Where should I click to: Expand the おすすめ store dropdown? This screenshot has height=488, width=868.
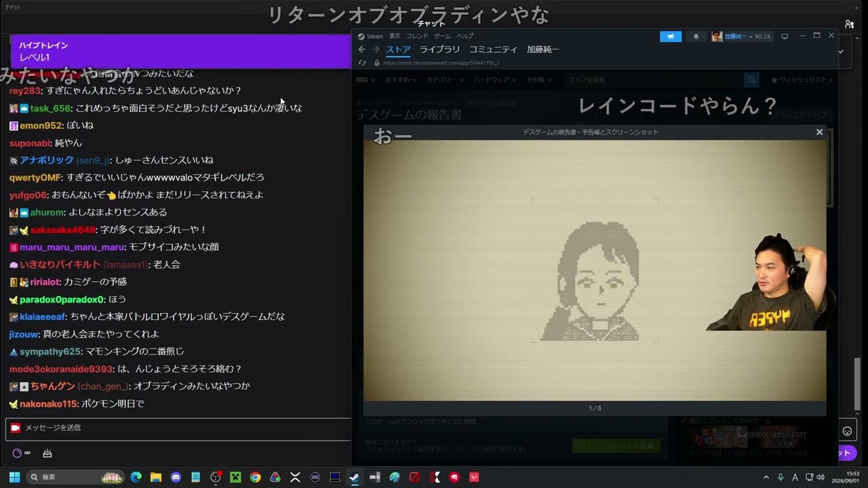click(400, 80)
